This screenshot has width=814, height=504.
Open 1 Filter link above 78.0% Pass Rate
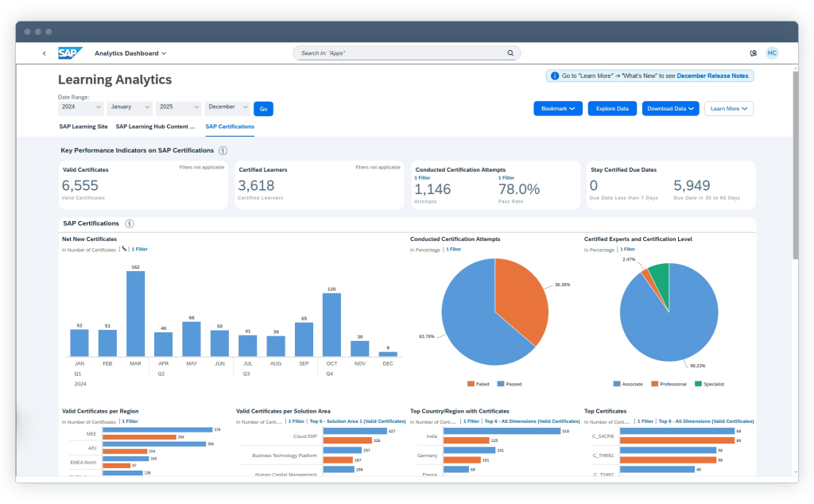506,178
